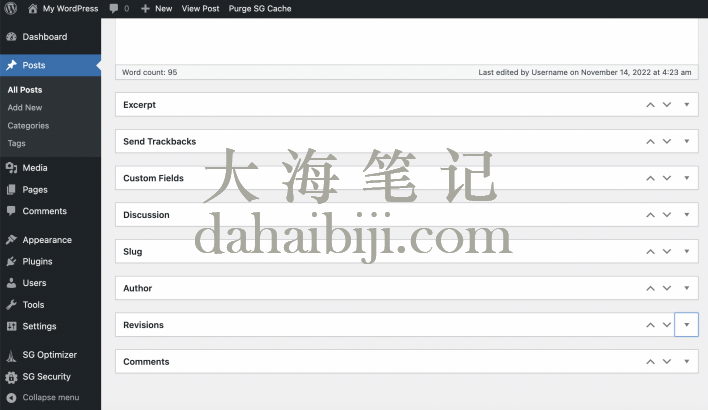This screenshot has height=410, width=708.
Task: Click the Word count: 95 text
Action: pyautogui.click(x=149, y=72)
